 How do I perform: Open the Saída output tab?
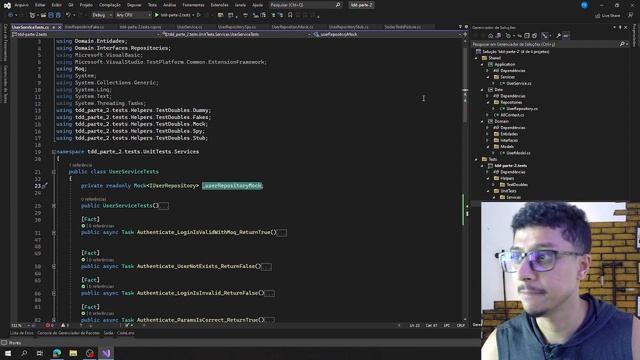click(x=108, y=333)
